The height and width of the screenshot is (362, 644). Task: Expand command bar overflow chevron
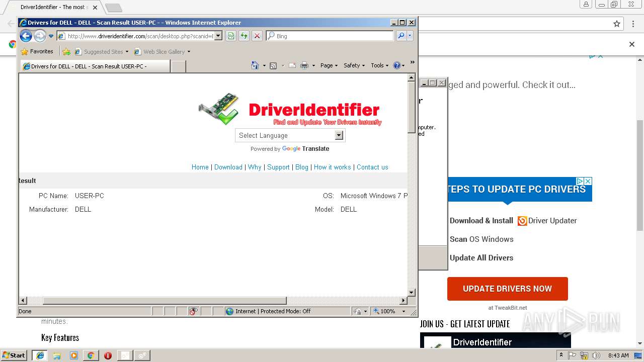(x=412, y=62)
